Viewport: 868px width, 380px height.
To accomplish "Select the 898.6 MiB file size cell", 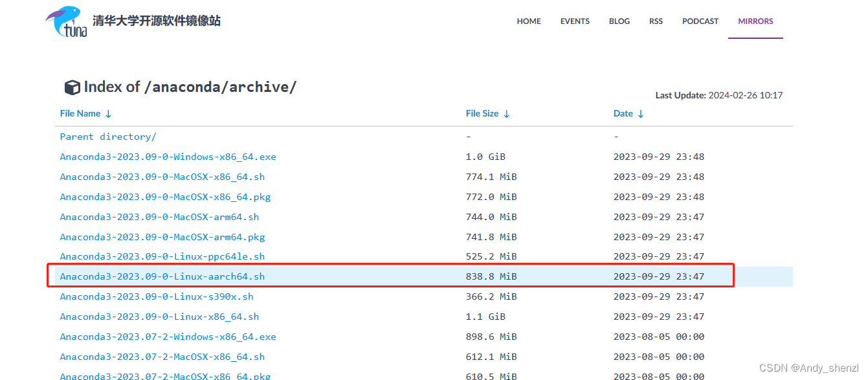I will 491,337.
